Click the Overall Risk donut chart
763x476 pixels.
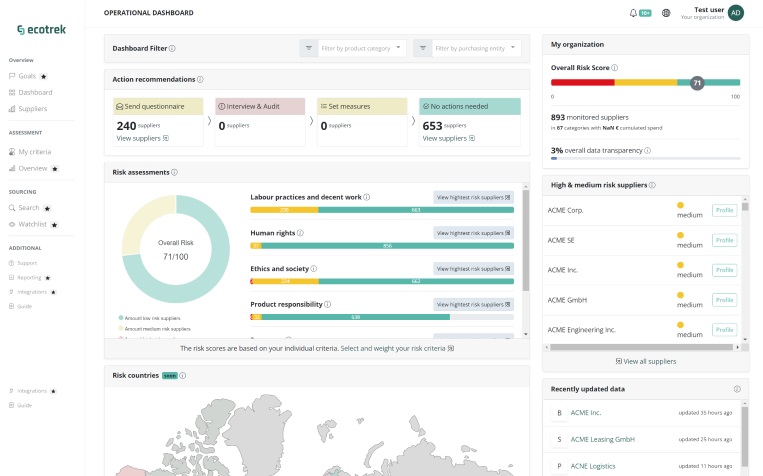(176, 249)
